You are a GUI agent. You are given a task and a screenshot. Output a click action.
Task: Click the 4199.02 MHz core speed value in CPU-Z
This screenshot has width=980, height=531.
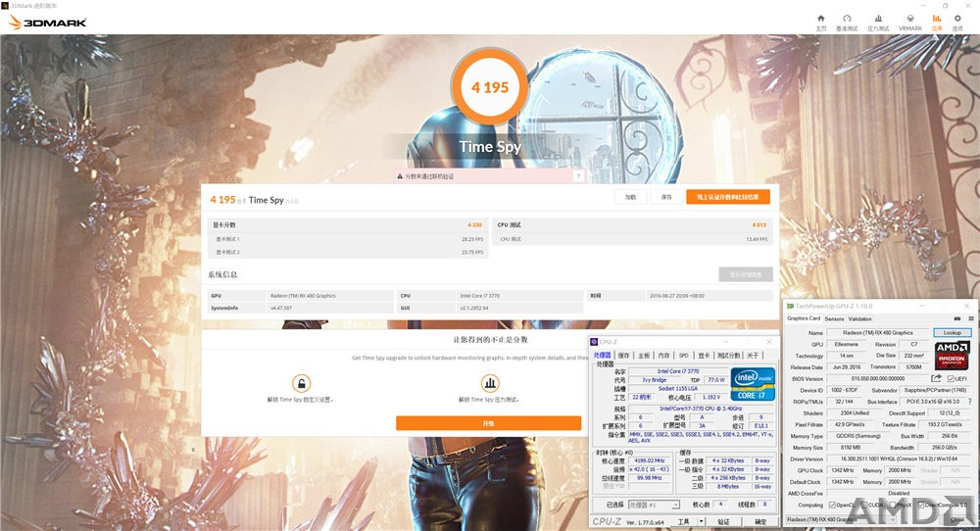(x=649, y=460)
